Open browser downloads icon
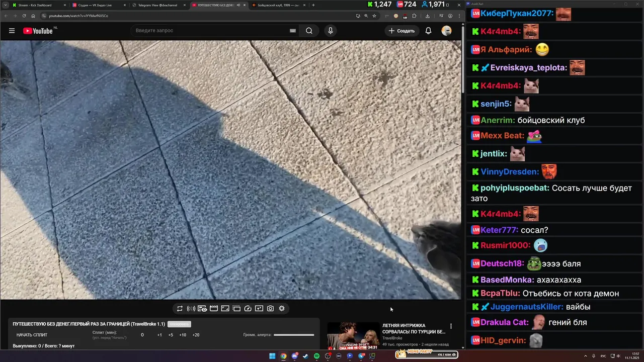 [428, 16]
